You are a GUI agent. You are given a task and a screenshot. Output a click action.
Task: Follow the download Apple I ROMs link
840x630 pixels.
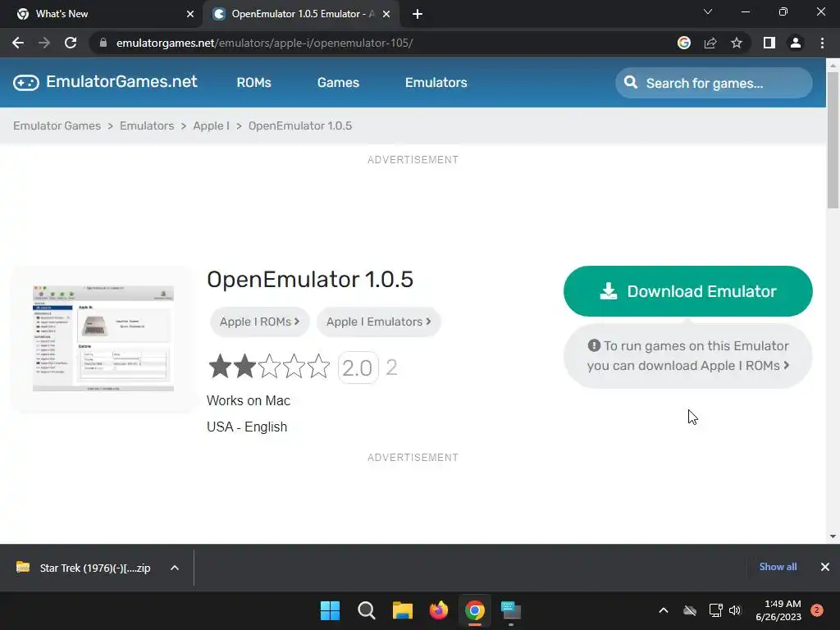[x=688, y=356]
